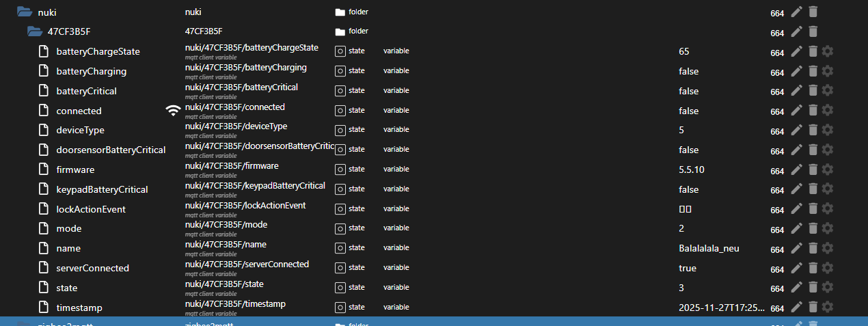Edit the lockActionEvent object
868x326 pixels.
[796, 209]
